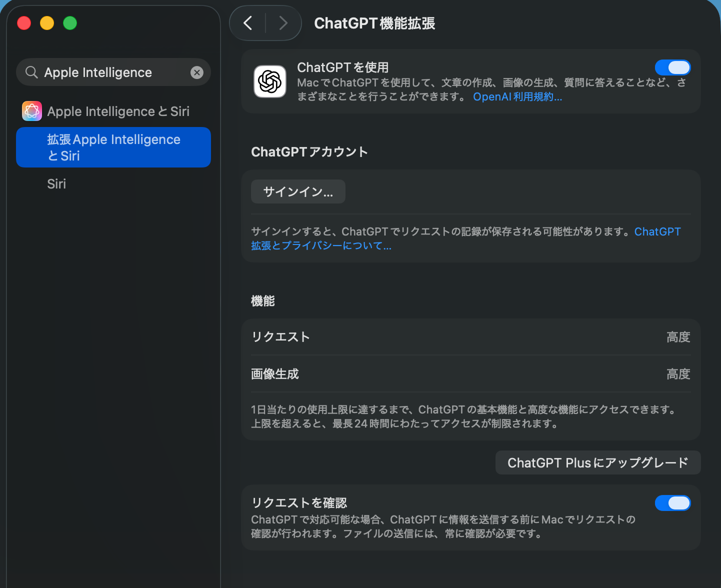Click the ChatGPT機能拡張 title

click(374, 23)
